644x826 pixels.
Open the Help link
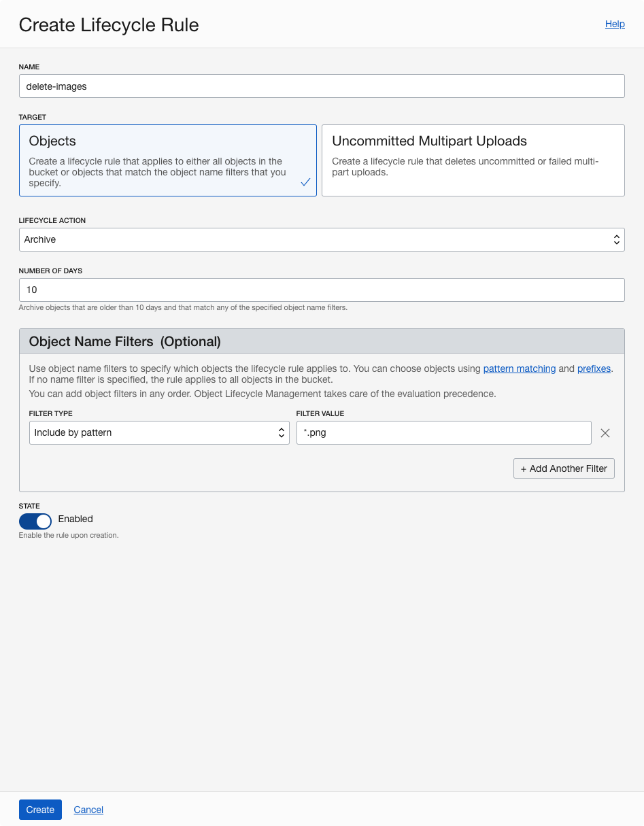point(615,24)
